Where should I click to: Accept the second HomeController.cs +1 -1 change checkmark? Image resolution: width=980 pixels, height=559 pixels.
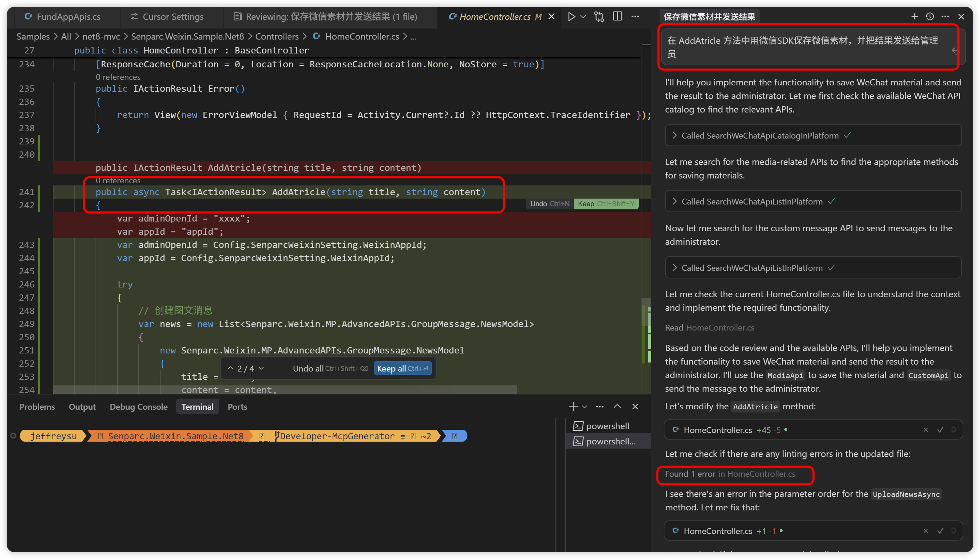(x=940, y=531)
